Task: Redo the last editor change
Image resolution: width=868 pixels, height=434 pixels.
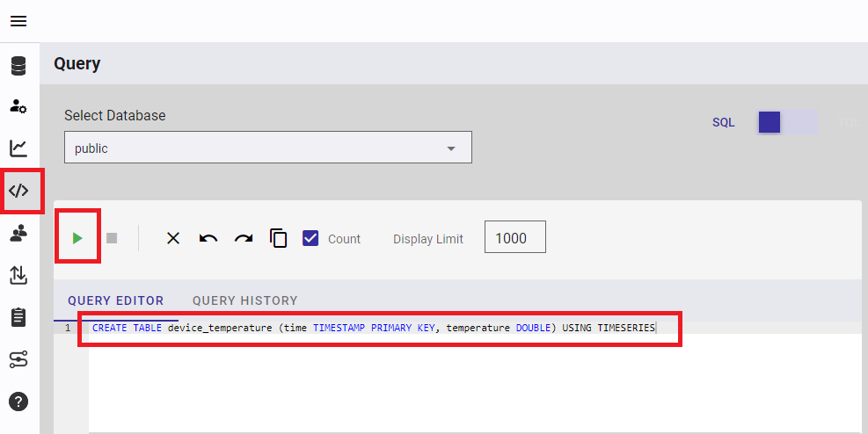Action: point(244,238)
